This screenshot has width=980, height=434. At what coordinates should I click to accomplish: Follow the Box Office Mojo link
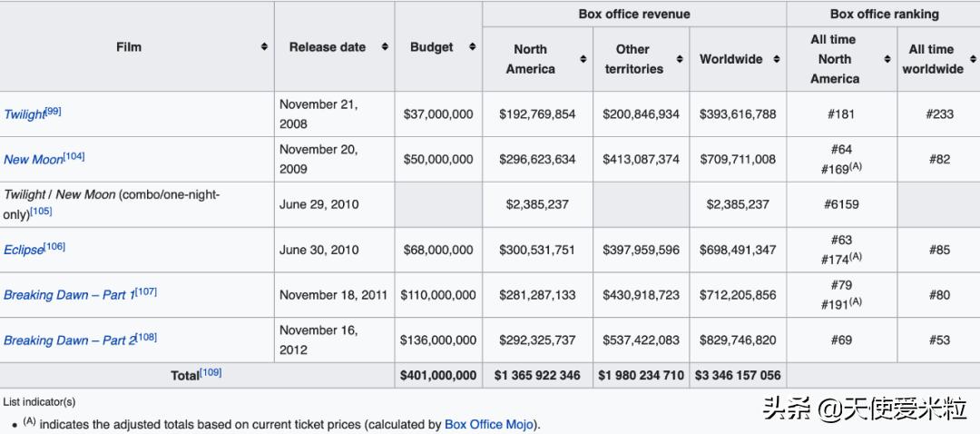click(x=492, y=424)
